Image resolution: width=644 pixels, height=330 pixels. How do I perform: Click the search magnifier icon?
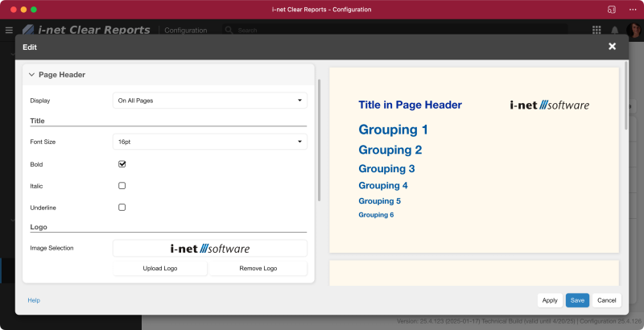[229, 31]
